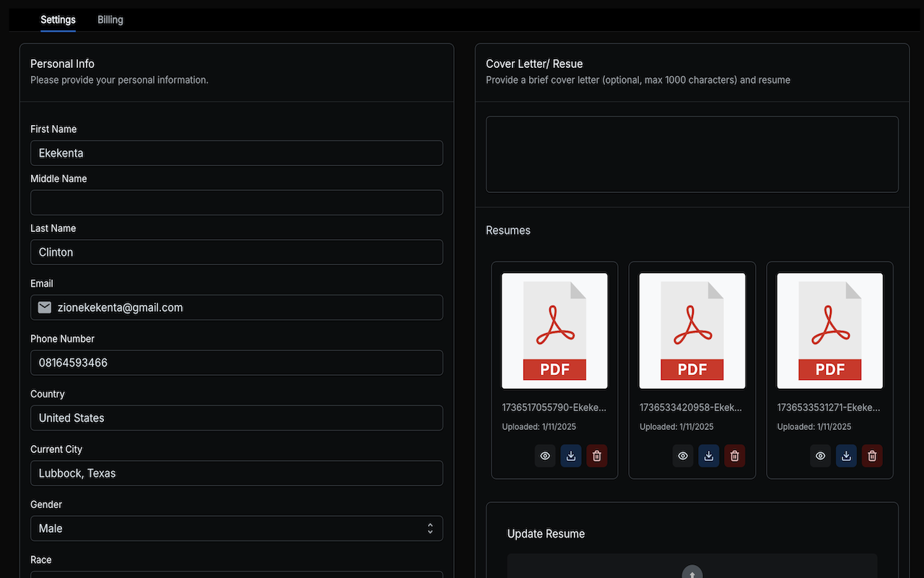
Task: Delete the 1736533420958 resume
Action: (735, 456)
